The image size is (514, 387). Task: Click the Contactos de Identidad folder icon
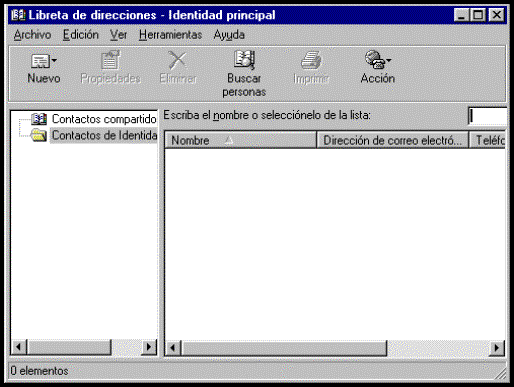[x=38, y=135]
